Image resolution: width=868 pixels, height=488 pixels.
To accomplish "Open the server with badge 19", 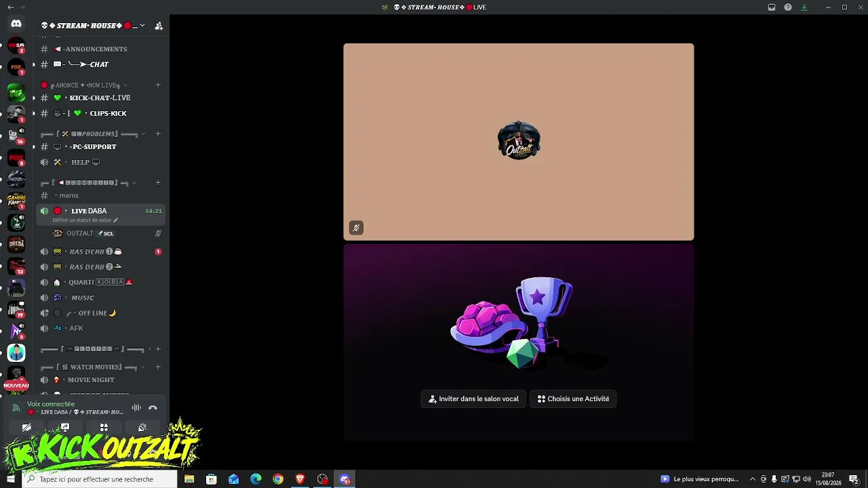I will pos(16,309).
